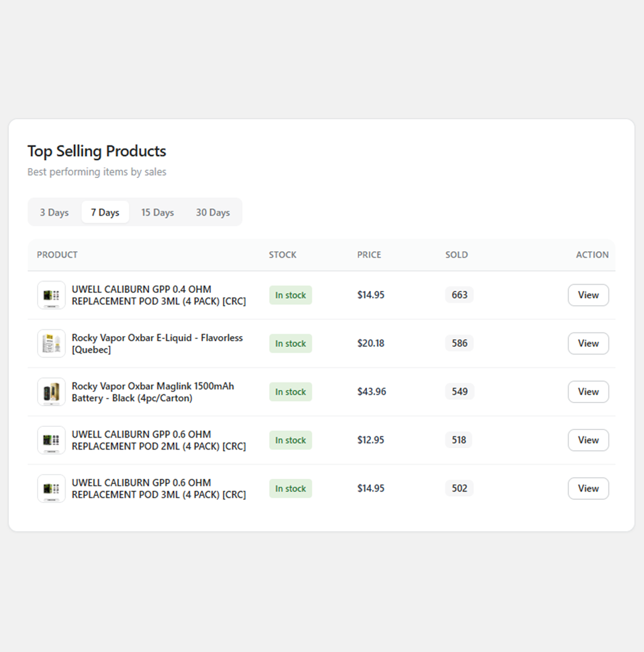Open thumbnail of Caliburn 0.6 OHM 2ML pod

pos(51,440)
